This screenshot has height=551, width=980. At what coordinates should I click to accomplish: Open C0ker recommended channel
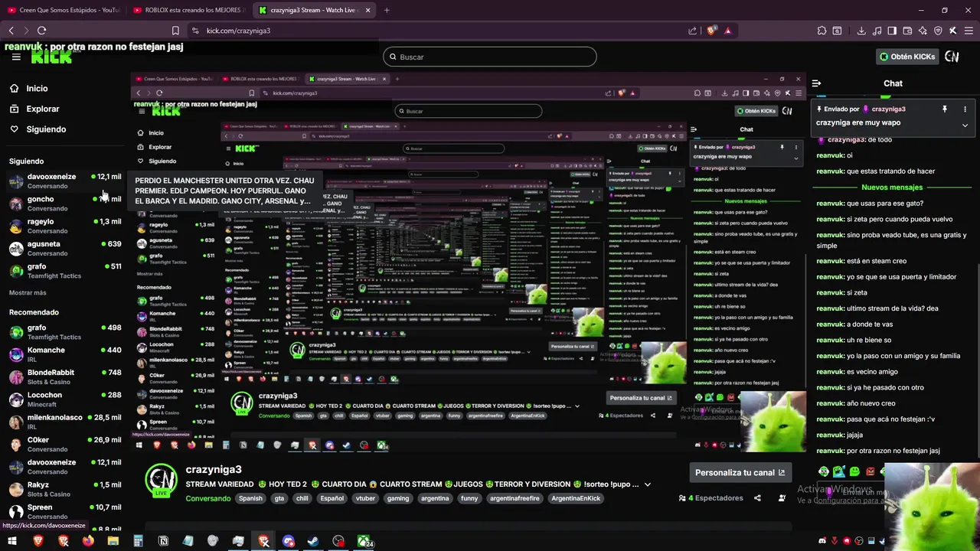(65, 444)
